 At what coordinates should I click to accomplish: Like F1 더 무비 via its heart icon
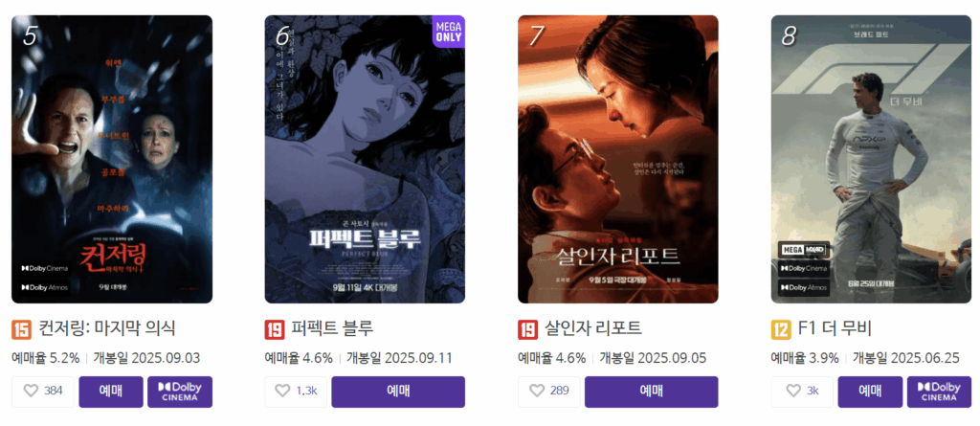coord(802,392)
